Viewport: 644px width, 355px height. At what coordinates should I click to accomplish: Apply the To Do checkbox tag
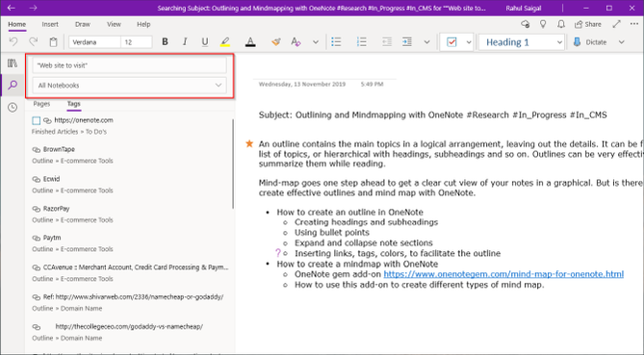(451, 42)
